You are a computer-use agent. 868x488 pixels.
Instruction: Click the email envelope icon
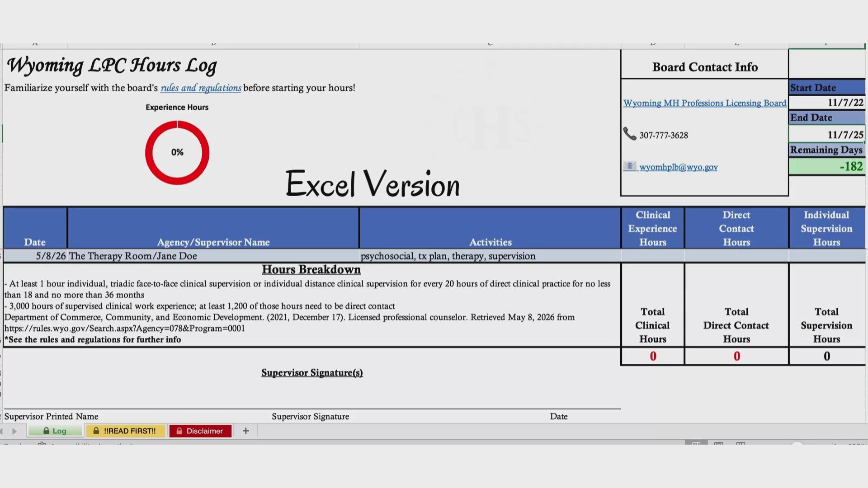click(630, 166)
